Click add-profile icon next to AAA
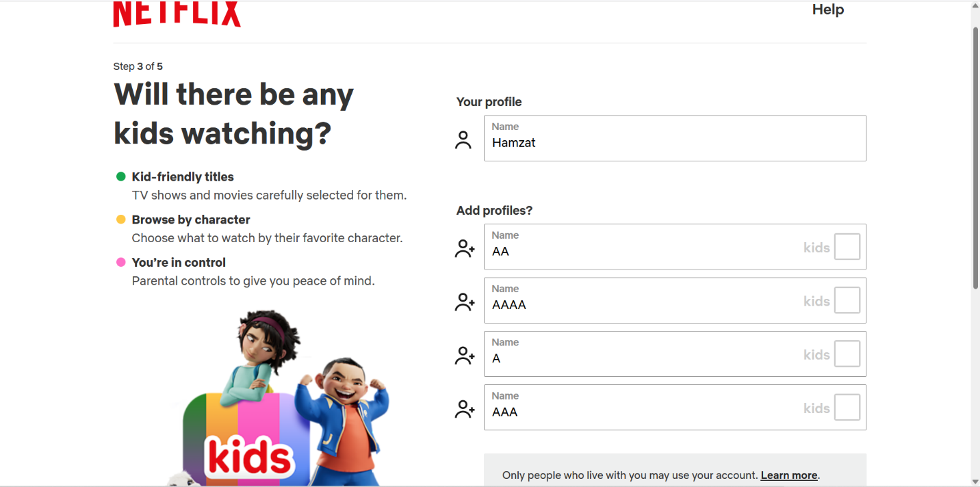This screenshot has height=487, width=980. (x=465, y=409)
